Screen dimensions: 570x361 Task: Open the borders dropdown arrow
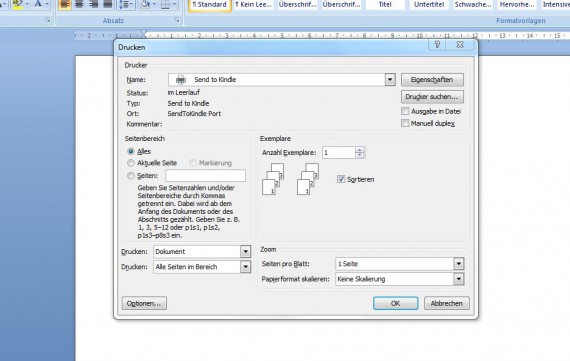[x=174, y=4]
